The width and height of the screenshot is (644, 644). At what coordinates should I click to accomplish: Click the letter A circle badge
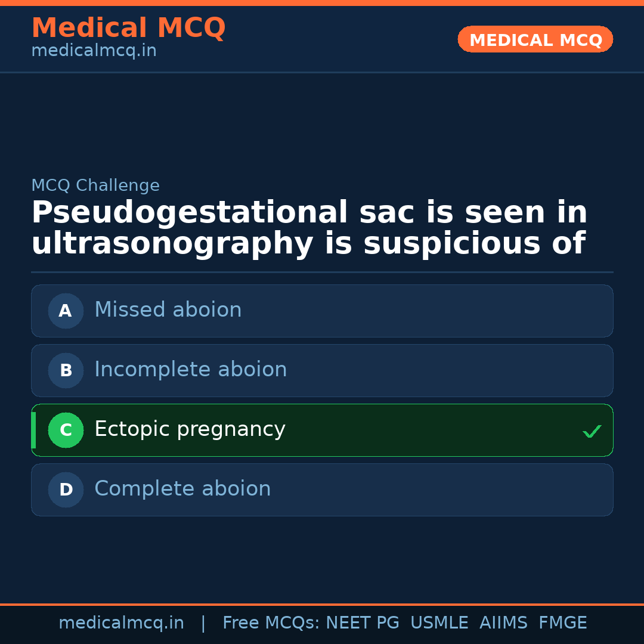[66, 311]
